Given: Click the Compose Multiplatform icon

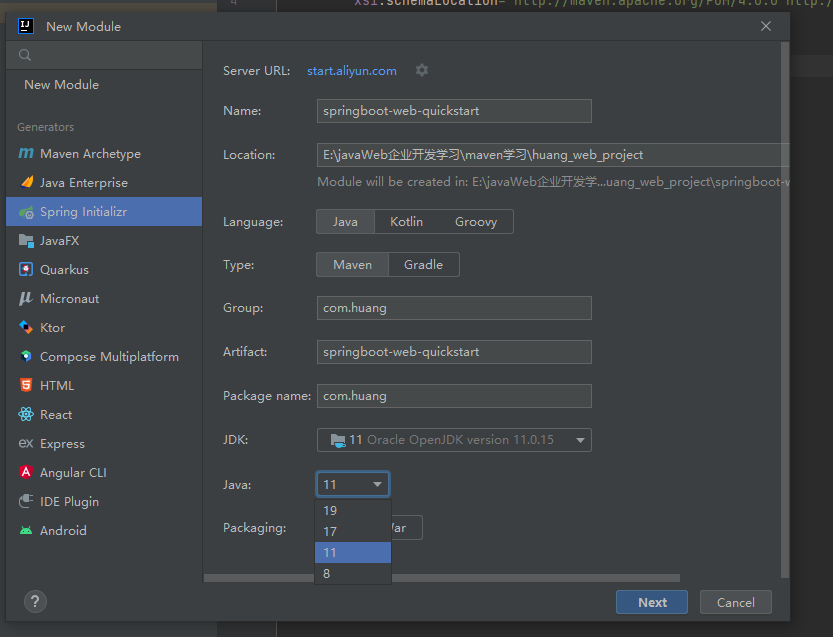Looking at the screenshot, I should 26,356.
